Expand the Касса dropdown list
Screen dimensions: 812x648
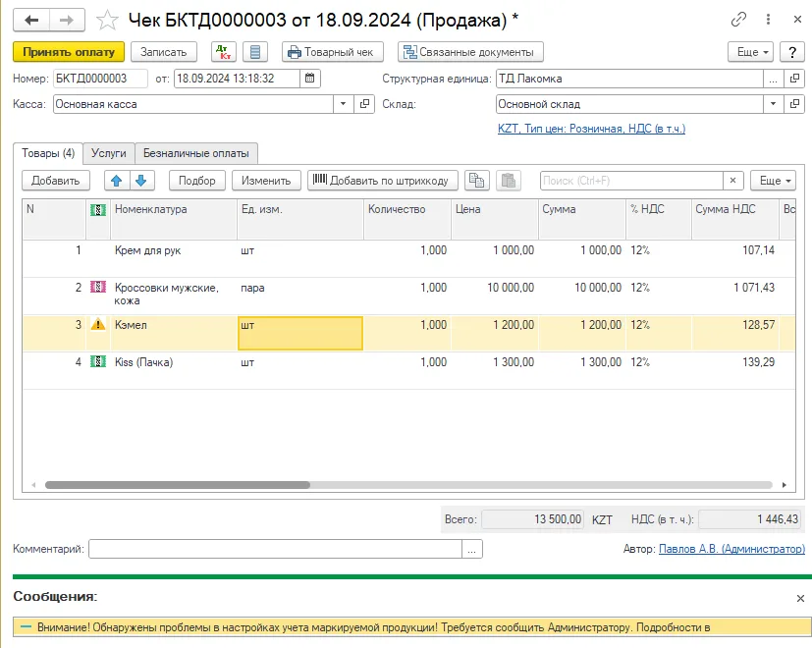pyautogui.click(x=343, y=104)
